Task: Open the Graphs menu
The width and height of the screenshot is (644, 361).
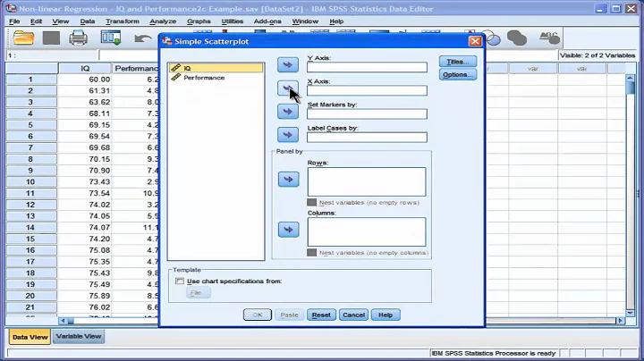Action: tap(199, 21)
